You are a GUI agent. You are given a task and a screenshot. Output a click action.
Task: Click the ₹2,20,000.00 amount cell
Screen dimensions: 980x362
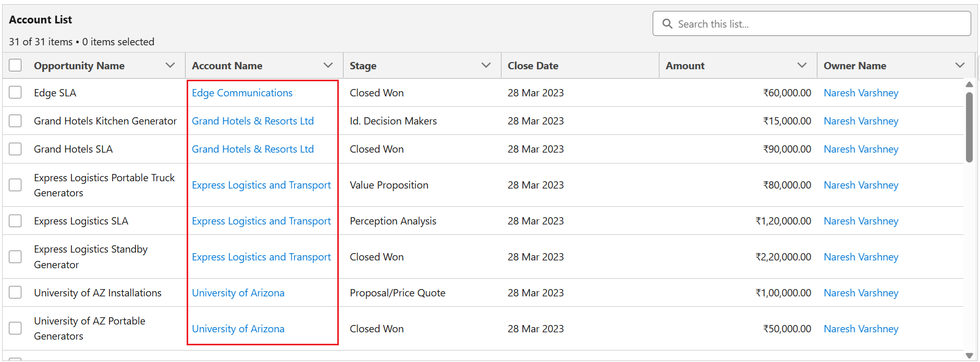(783, 257)
